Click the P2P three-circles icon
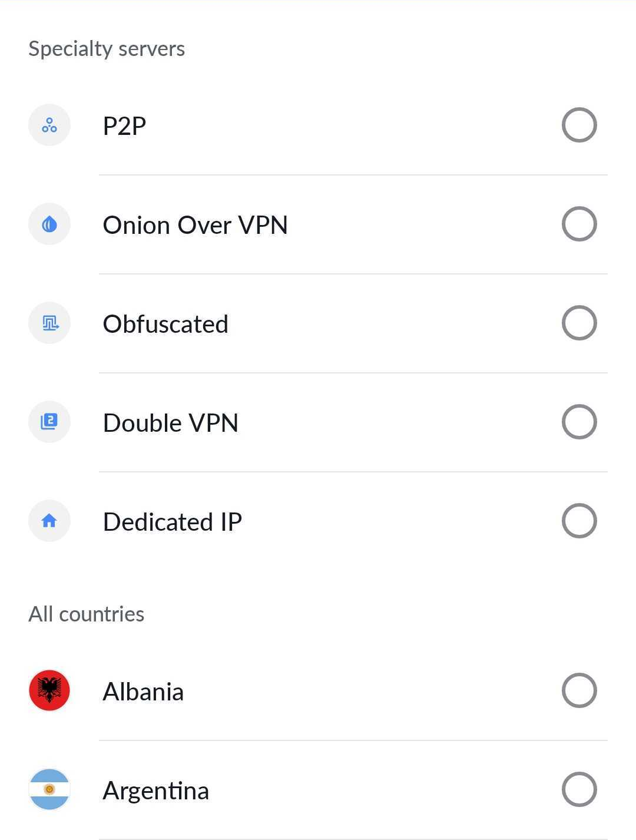Image resolution: width=636 pixels, height=840 pixels. [x=49, y=125]
